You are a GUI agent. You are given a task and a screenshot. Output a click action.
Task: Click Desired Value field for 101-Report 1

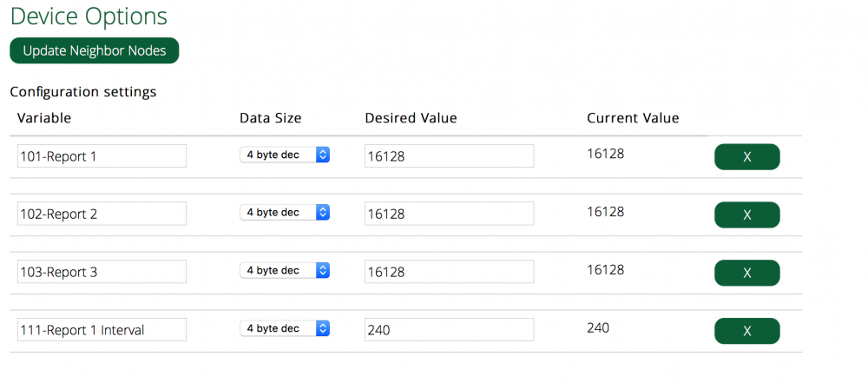(449, 156)
